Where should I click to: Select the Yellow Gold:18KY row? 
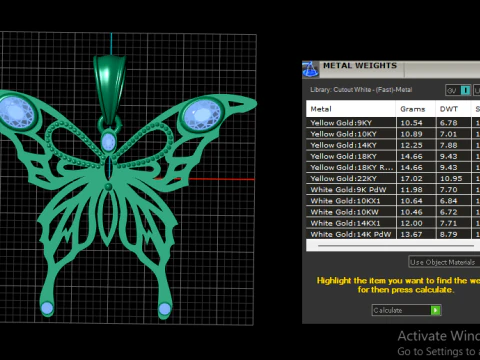(393, 156)
